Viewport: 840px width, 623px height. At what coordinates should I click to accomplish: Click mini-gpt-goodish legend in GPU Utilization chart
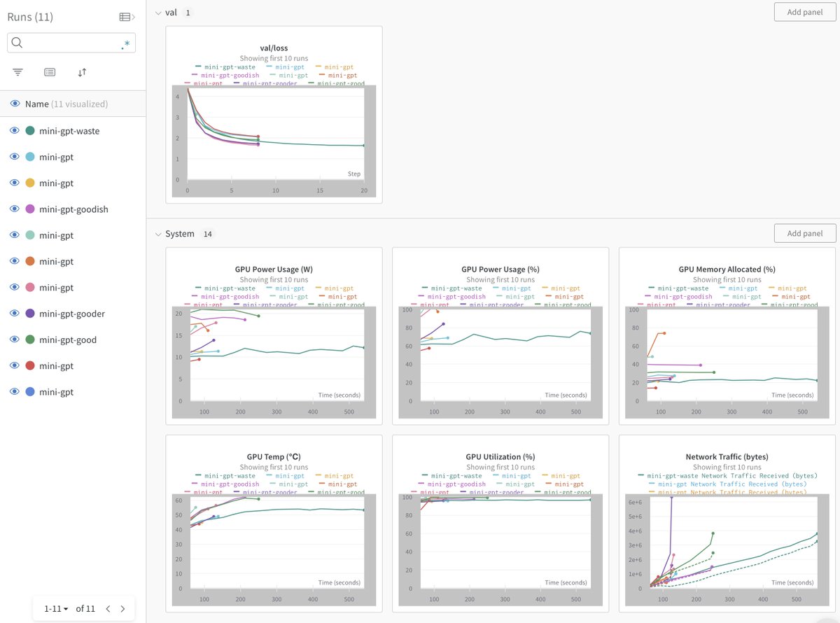tap(451, 484)
